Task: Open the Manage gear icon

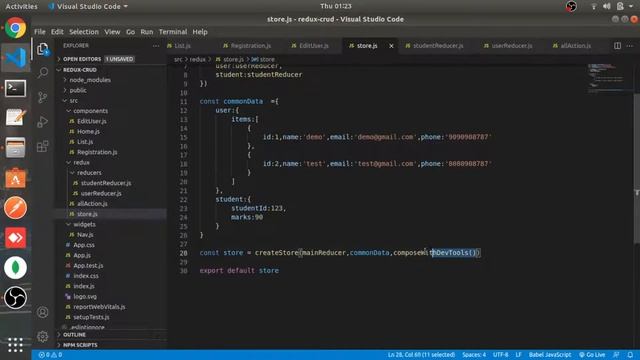Action: tap(42, 337)
